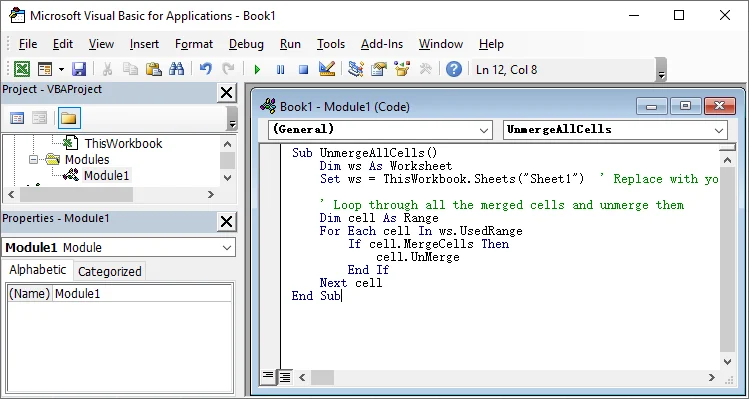Open the Object Browser icon

click(402, 70)
